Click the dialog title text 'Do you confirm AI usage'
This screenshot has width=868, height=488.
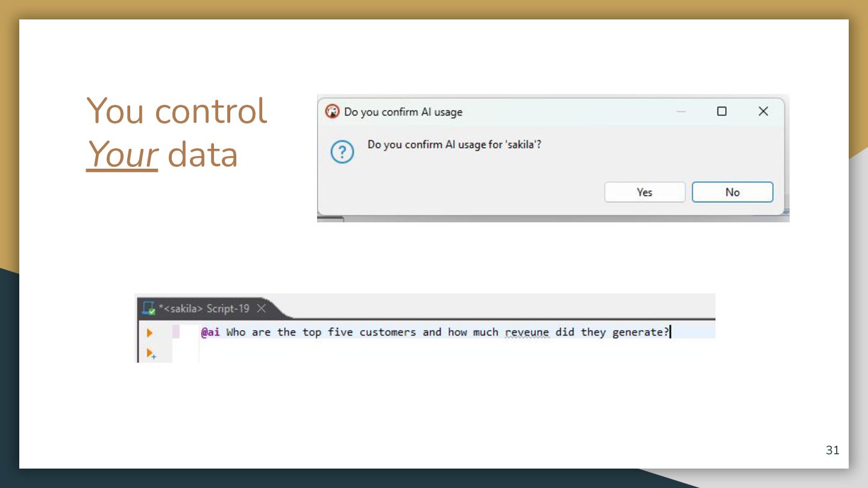click(x=403, y=111)
